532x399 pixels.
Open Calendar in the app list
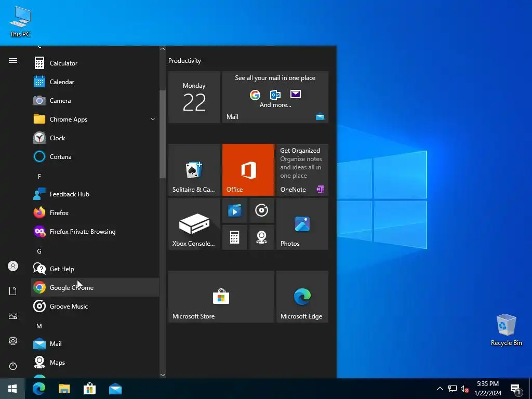coord(95,82)
